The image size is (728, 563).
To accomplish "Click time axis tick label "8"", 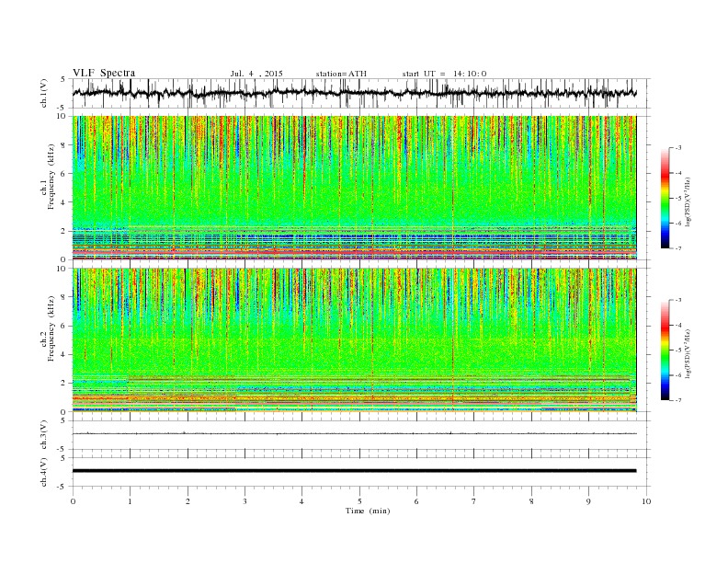I will click(531, 501).
